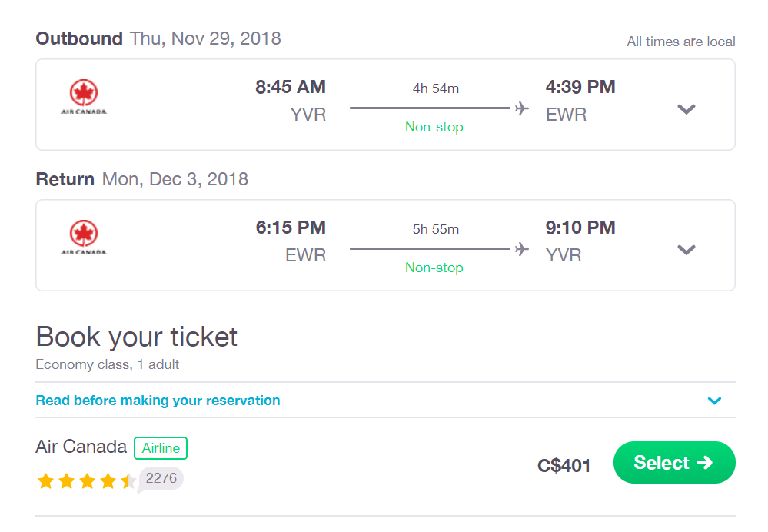Expand the read before reservation chevron
The height and width of the screenshot is (532, 768).
point(715,401)
